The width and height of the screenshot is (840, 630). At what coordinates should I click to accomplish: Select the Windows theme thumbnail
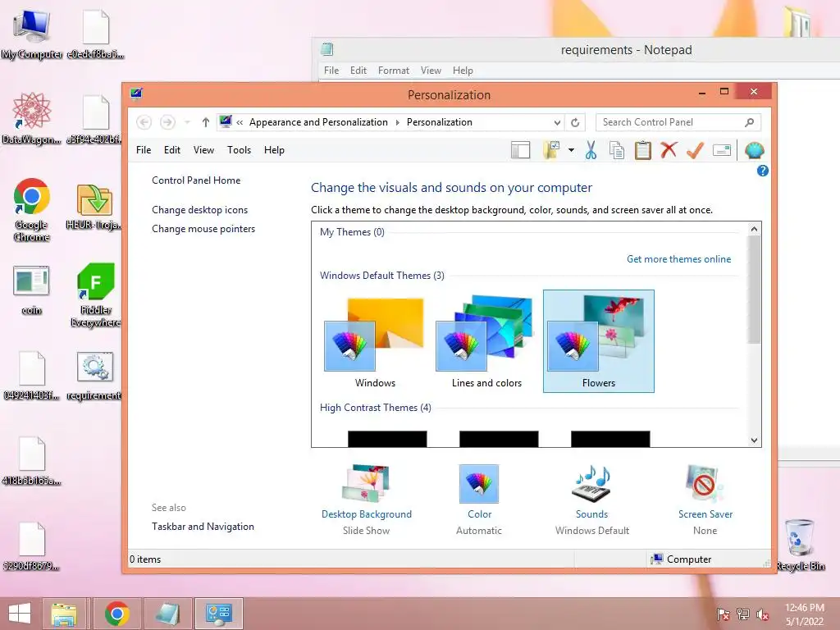[375, 342]
